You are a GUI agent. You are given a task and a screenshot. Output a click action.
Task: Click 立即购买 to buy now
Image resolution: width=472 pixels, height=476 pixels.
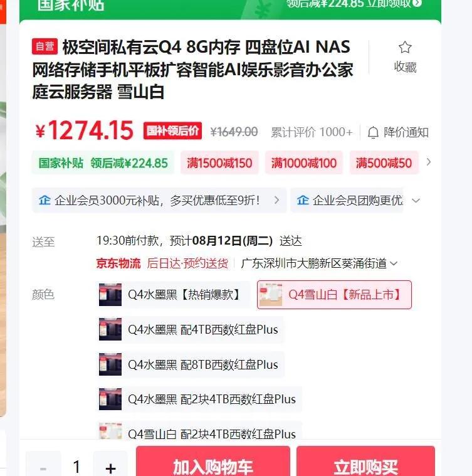366,462
